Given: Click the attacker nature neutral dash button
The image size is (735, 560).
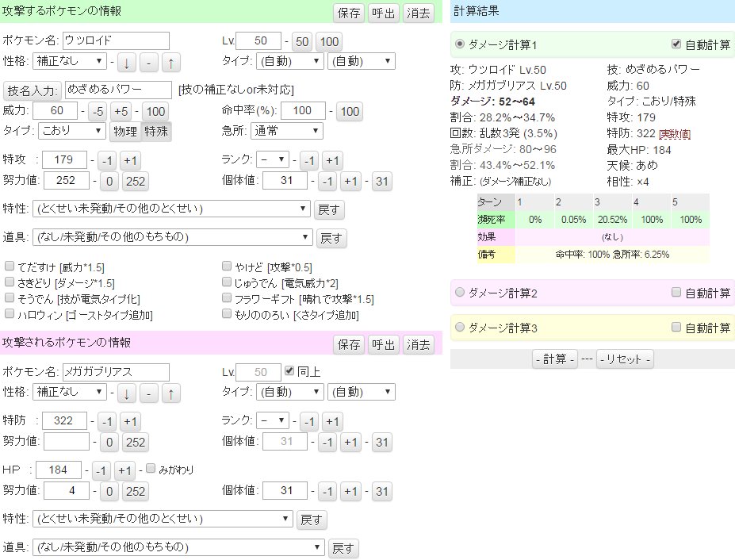Looking at the screenshot, I should 148,62.
